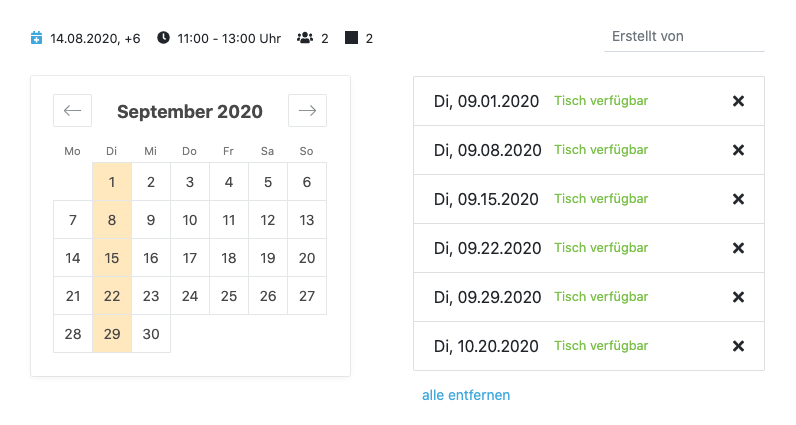Select September 10 in the calendar

click(190, 220)
